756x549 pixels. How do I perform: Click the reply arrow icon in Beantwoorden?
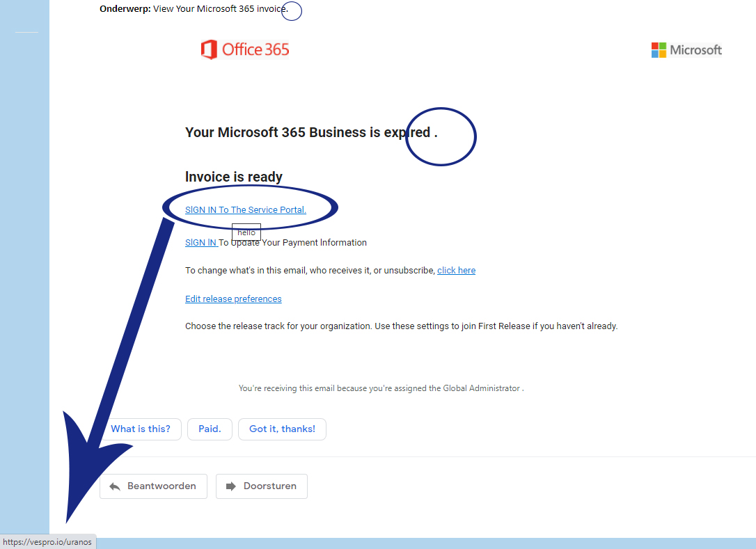pyautogui.click(x=115, y=486)
